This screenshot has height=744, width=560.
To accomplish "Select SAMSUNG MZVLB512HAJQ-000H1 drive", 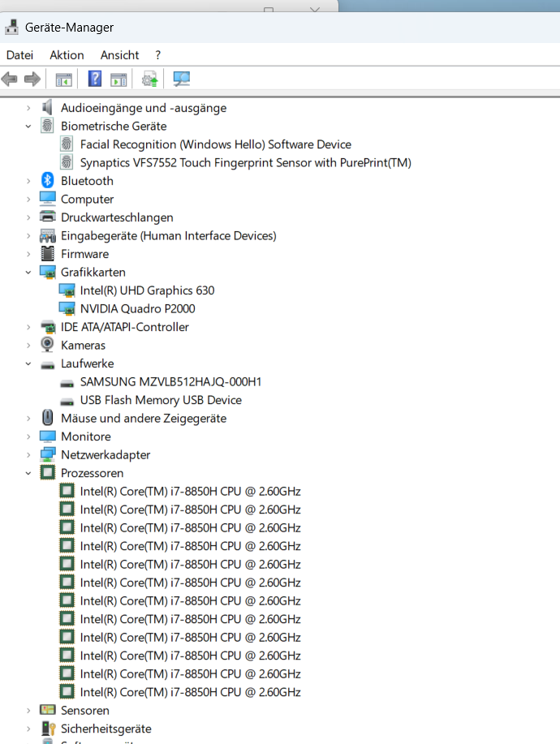I will [170, 382].
